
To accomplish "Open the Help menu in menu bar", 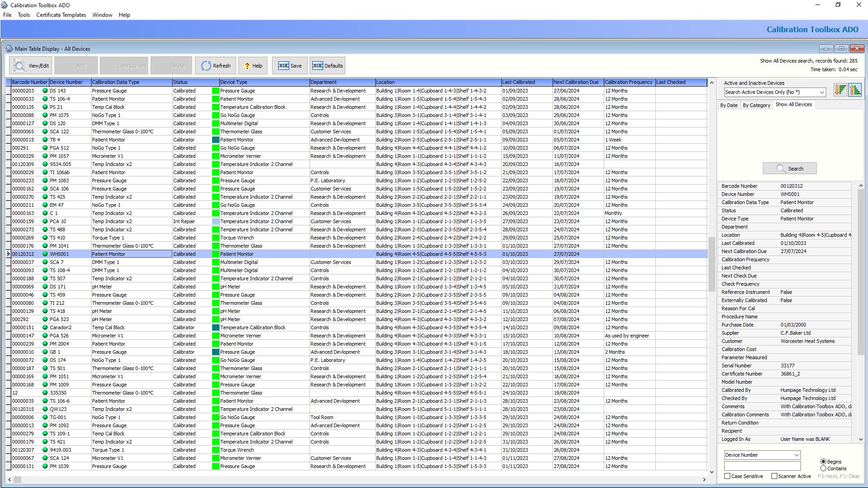I will pyautogui.click(x=124, y=15).
